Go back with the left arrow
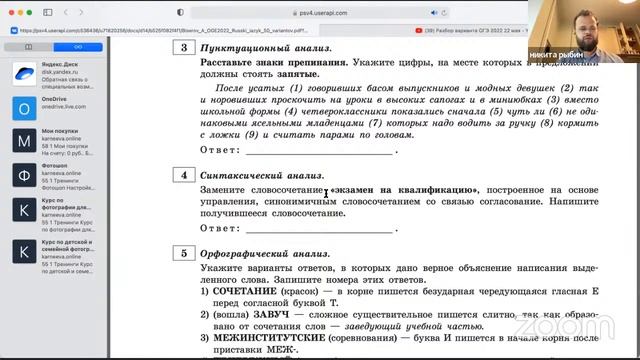 coord(66,12)
